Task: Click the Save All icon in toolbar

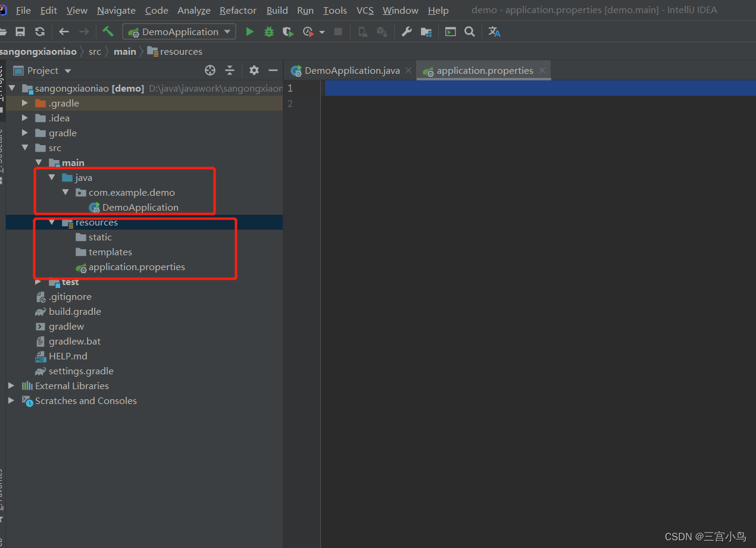Action: 20,31
